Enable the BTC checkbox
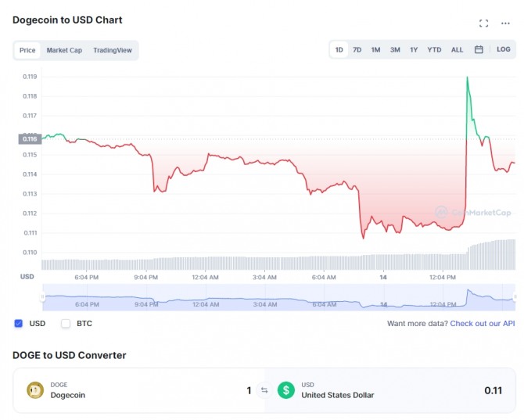 tap(66, 324)
